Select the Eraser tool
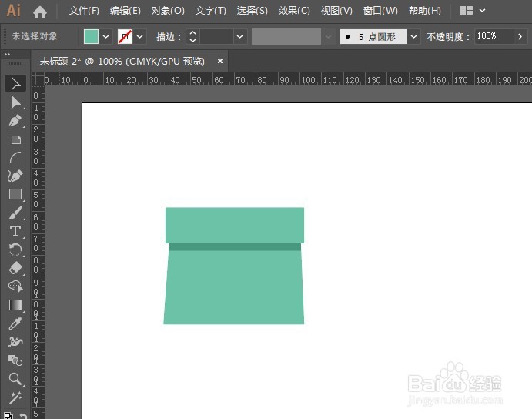 [15, 268]
